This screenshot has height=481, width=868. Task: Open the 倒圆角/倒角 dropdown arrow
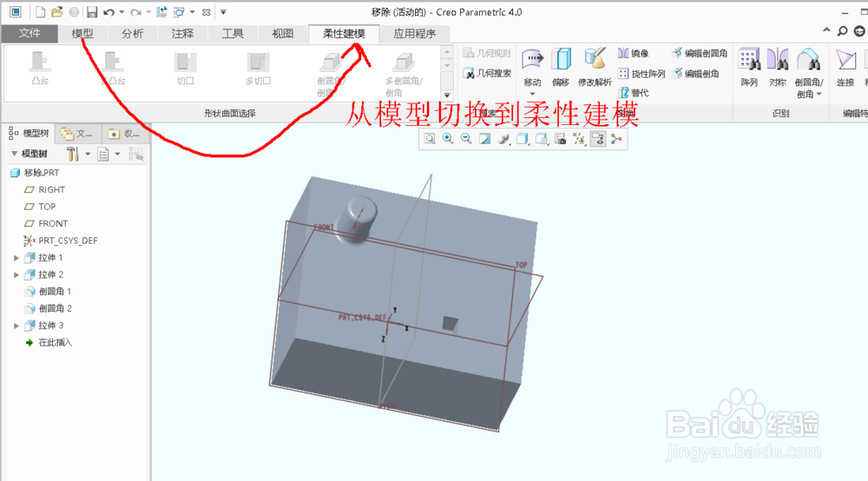pyautogui.click(x=819, y=94)
